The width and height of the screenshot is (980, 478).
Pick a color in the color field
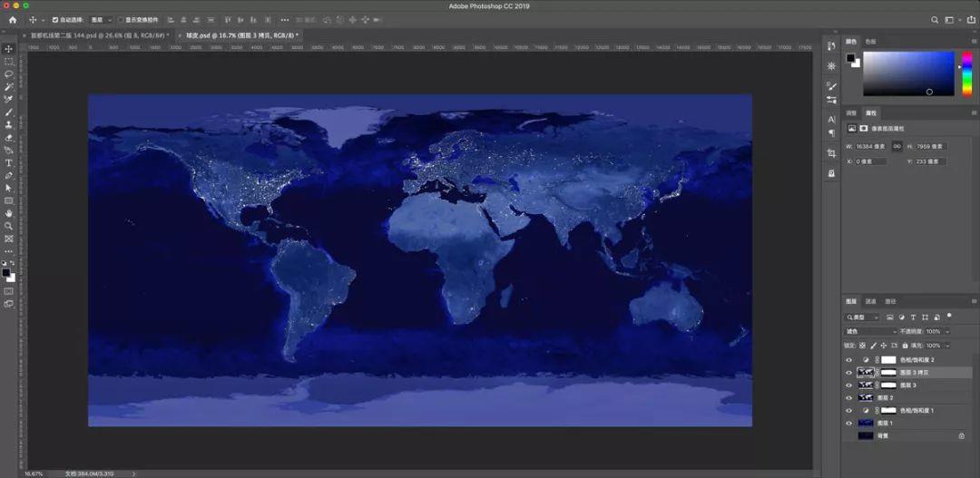click(908, 73)
